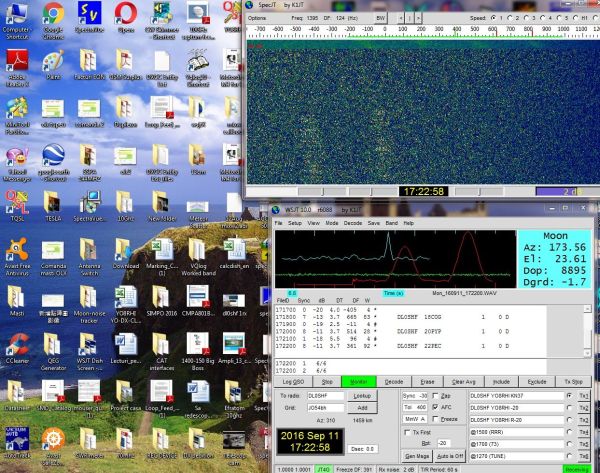The width and height of the screenshot is (600, 473).
Task: Open Google Chrome desktop shortcut
Action: (x=53, y=15)
